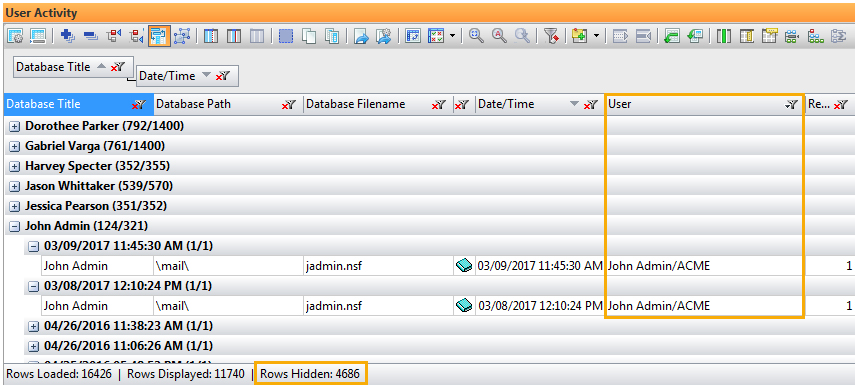The height and width of the screenshot is (387, 855).
Task: Click Rows Hidden: 4686 in the status bar
Action: [310, 374]
